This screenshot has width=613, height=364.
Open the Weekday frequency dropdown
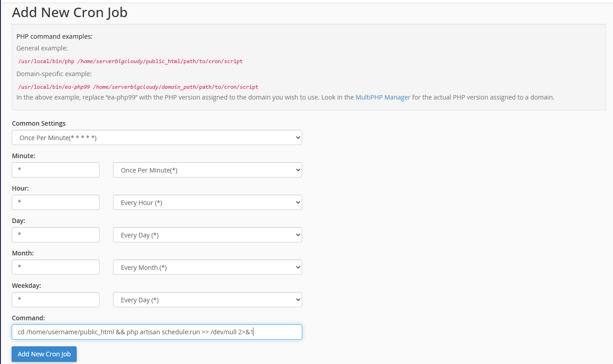point(207,300)
